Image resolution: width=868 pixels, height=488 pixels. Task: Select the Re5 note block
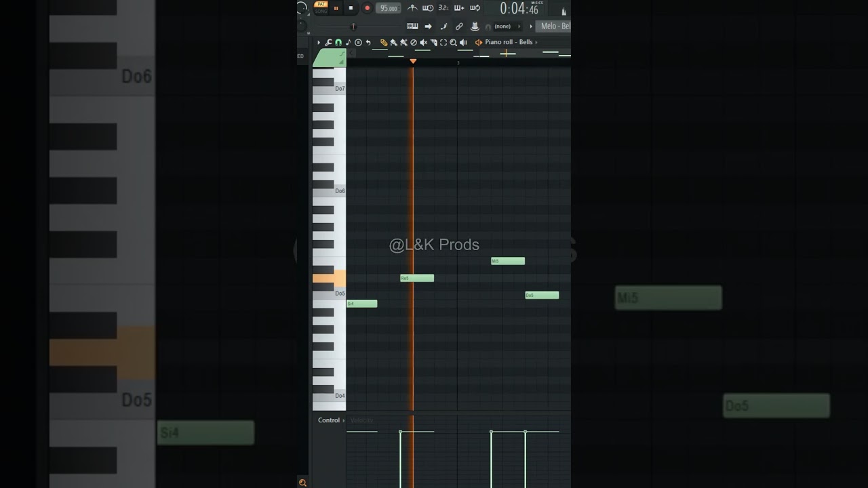coord(416,278)
